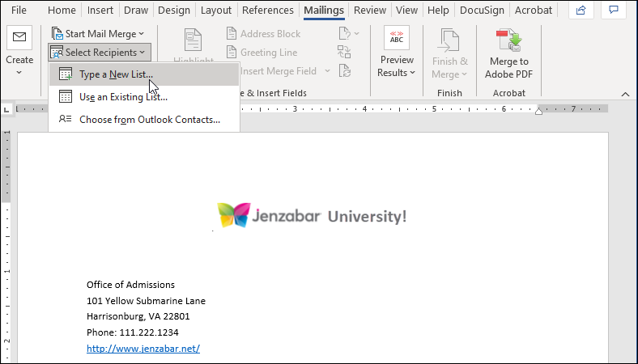Click the Merge to Adobe PDF icon
The width and height of the screenshot is (638, 364).
click(x=509, y=40)
